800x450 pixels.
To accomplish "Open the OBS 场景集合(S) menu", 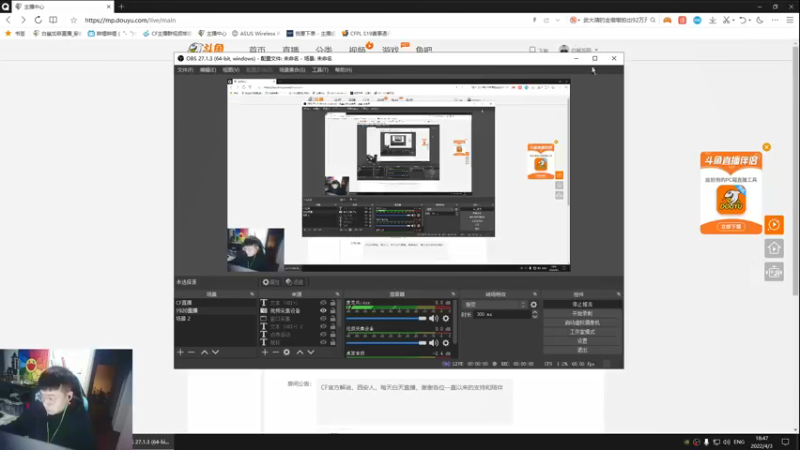I will click(x=292, y=70).
